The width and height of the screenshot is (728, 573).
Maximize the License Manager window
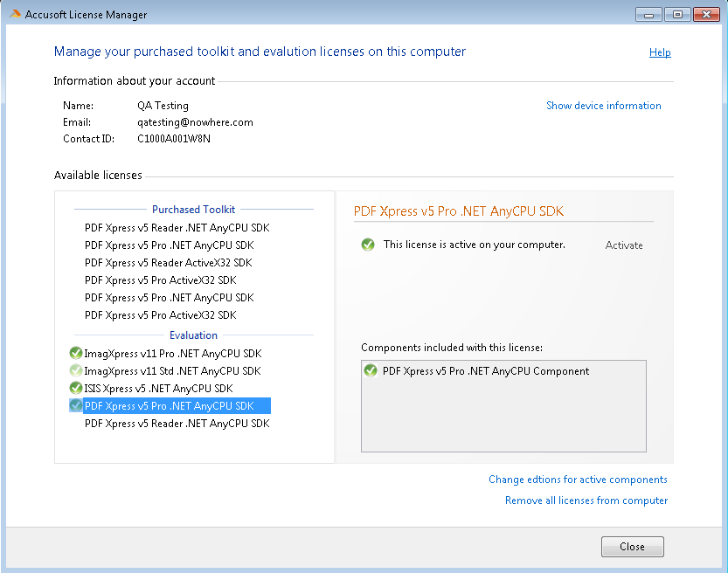coord(676,15)
